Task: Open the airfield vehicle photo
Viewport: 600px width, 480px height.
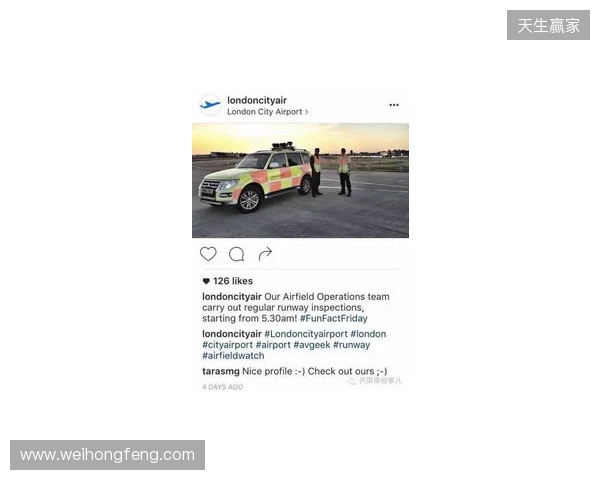Action: click(300, 180)
